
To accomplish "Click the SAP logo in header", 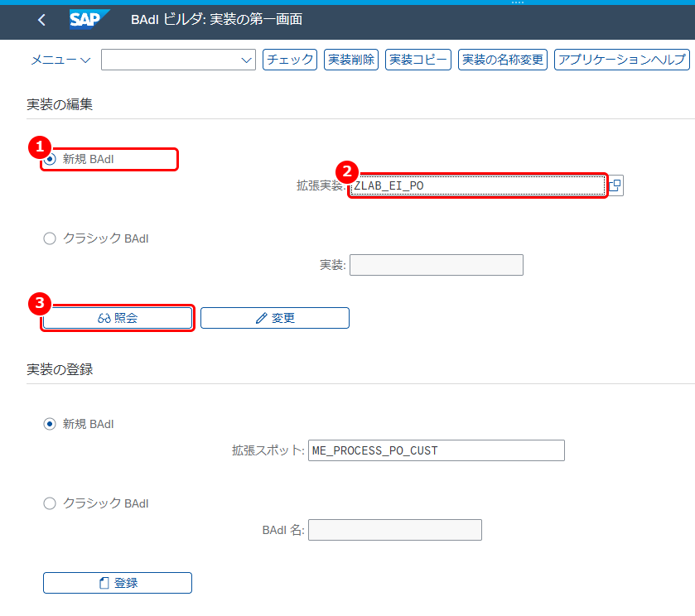I will point(88,20).
